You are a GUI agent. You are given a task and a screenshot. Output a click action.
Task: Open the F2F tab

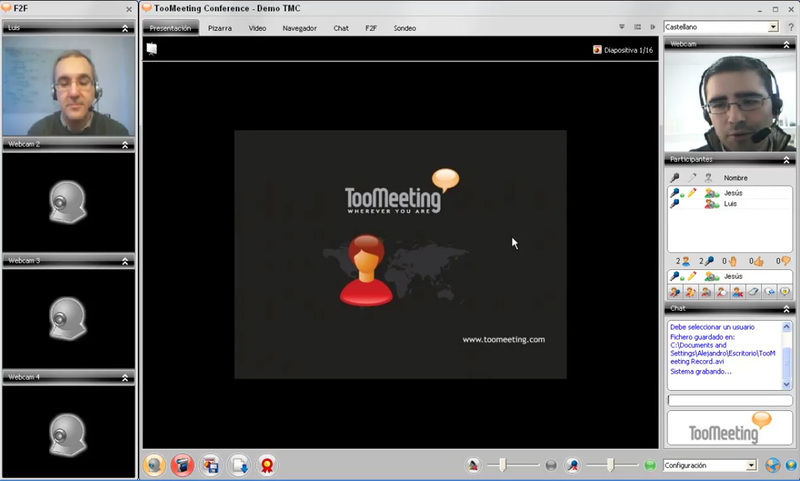pyautogui.click(x=371, y=28)
